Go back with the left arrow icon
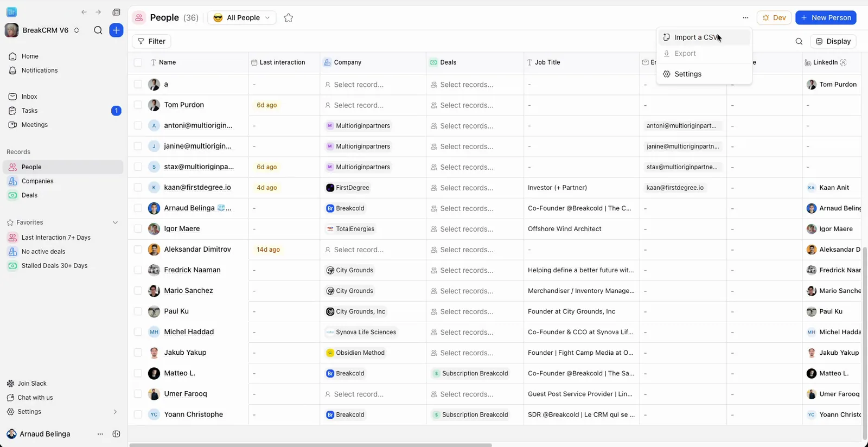The height and width of the screenshot is (447, 868). click(84, 12)
